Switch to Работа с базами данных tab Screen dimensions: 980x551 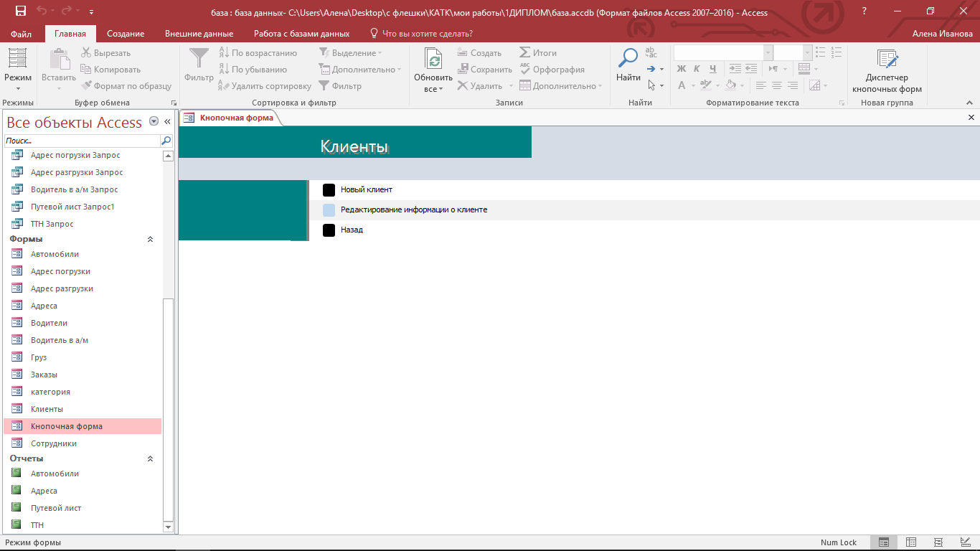301,34
